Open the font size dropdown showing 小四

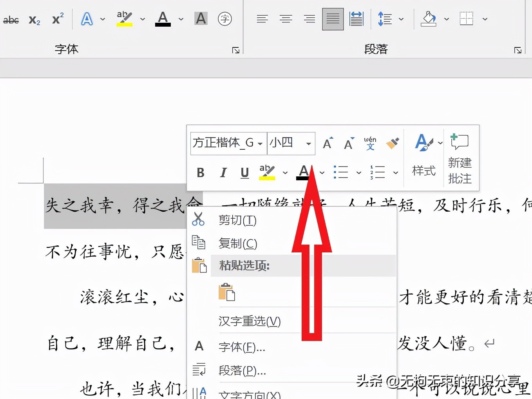(x=309, y=143)
